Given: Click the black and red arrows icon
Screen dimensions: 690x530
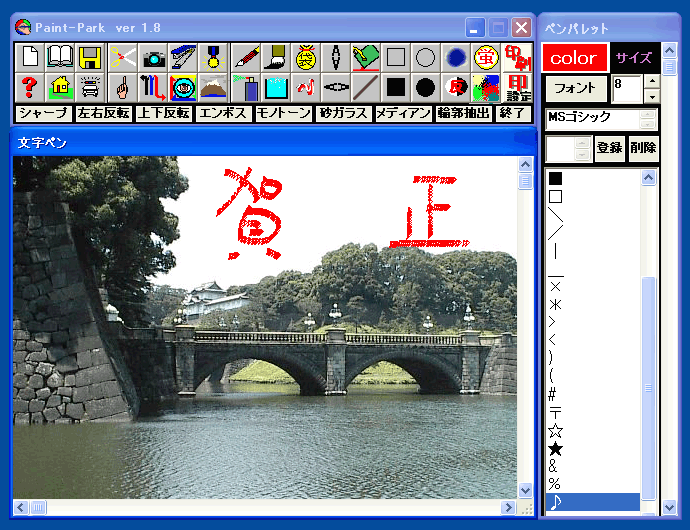Looking at the screenshot, I should 153,87.
